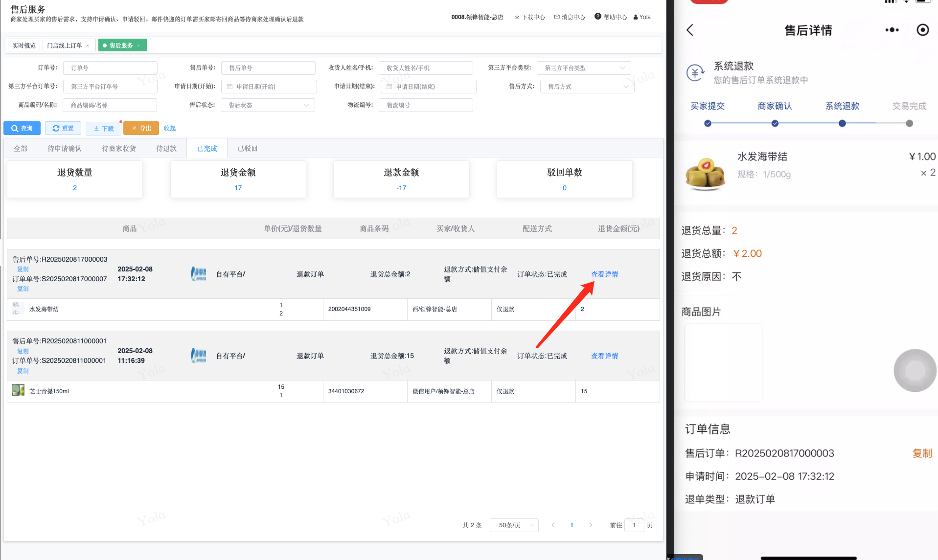
Task: Close the 门店线上订单 tab
Action: coord(88,45)
